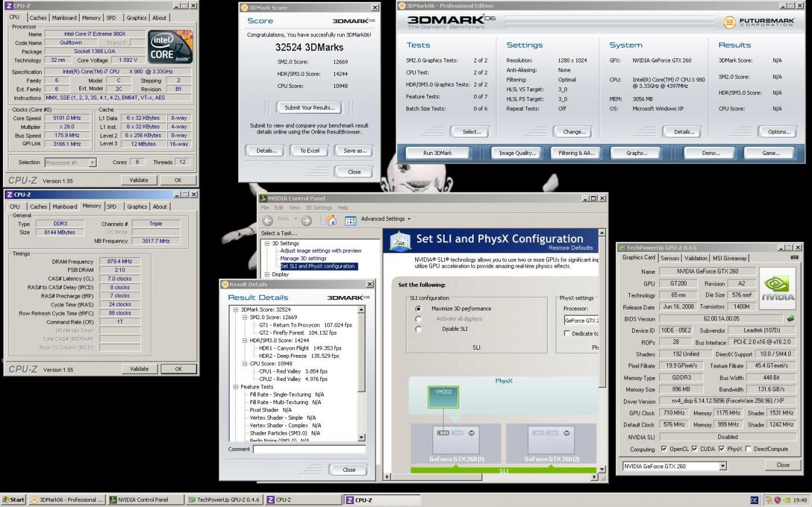Switch to NVIDIA Control Panel taskbar button
Viewport: 812px width, 507px height.
(x=146, y=500)
